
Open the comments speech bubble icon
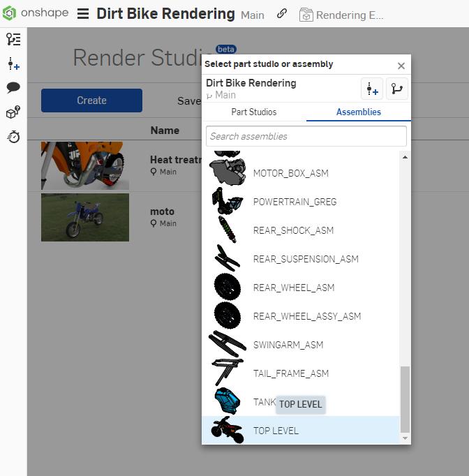pos(13,88)
